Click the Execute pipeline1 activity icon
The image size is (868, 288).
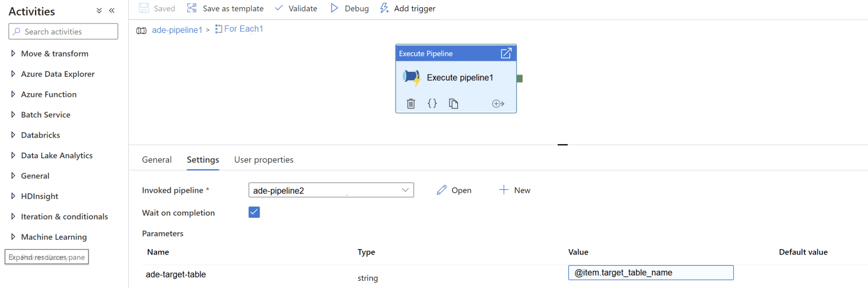tap(412, 78)
